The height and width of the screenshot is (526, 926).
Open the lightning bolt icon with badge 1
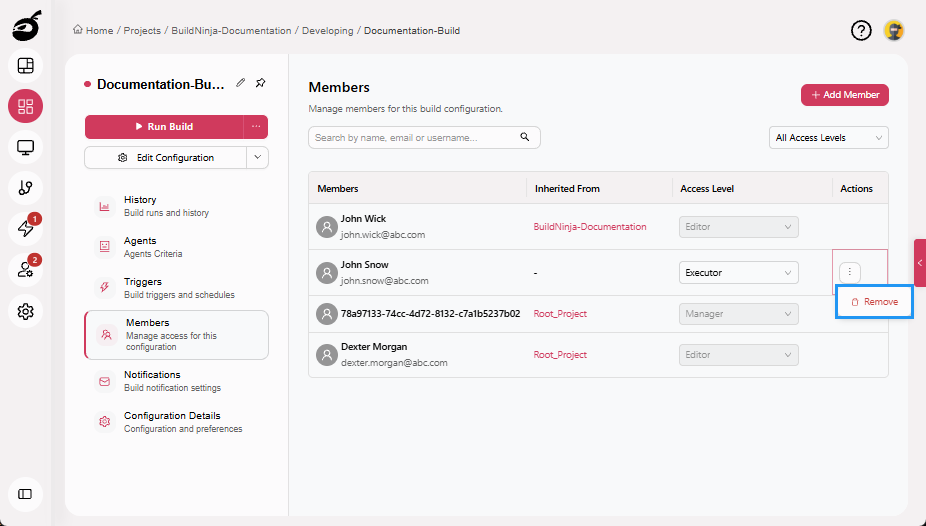point(25,228)
